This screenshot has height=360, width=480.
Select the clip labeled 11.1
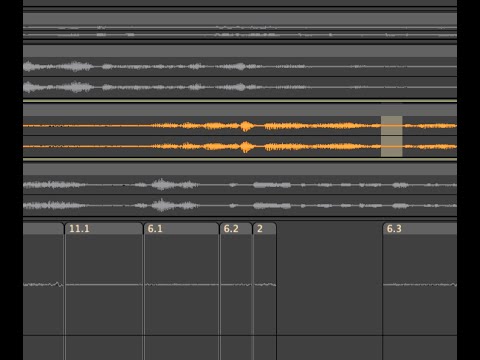coord(104,229)
